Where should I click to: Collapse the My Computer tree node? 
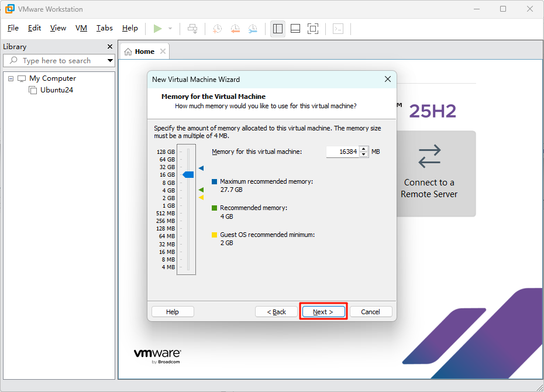[x=11, y=79]
